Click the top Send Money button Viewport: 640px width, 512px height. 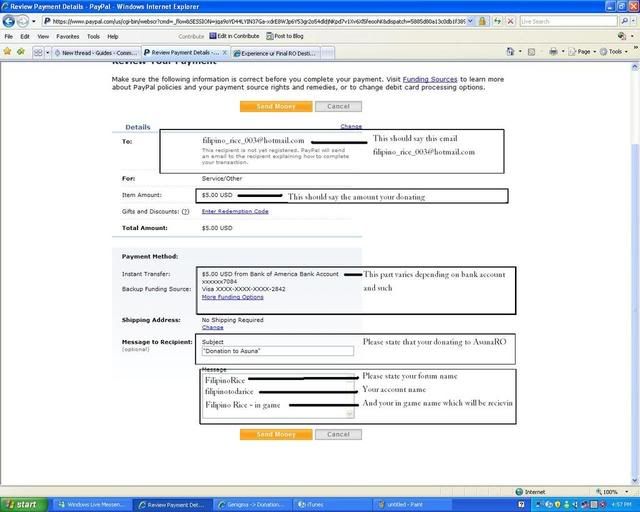click(276, 107)
